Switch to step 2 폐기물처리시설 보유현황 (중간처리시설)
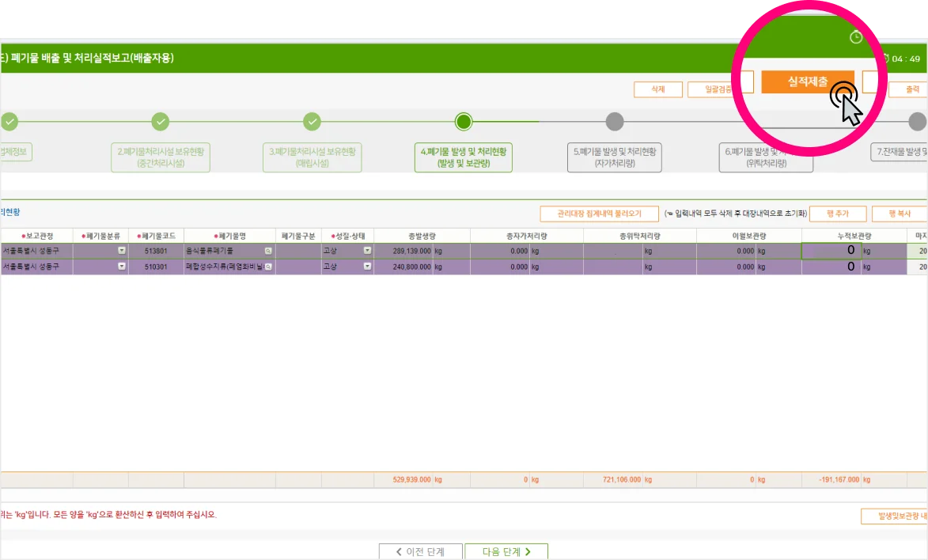The width and height of the screenshot is (928, 560). click(x=161, y=157)
